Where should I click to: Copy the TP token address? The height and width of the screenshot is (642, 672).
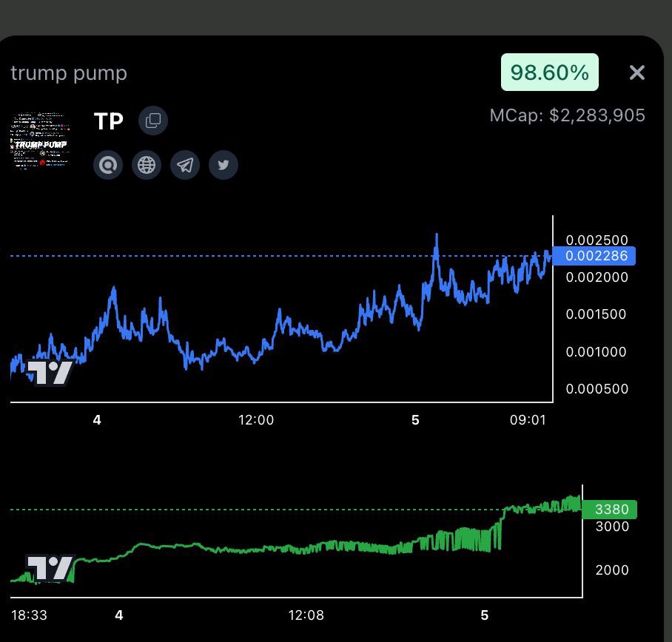(153, 121)
